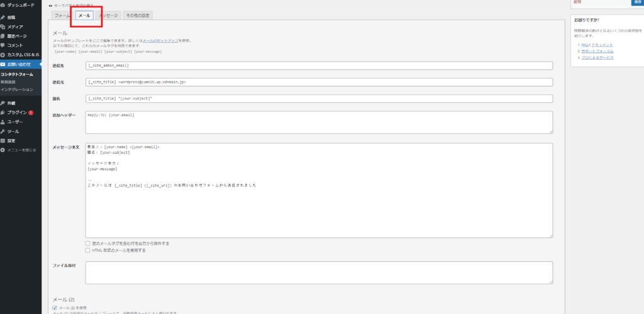Image resolution: width=644 pixels, height=314 pixels.
Task: Open the ダッシュボード dashboard icon in sidebar
Action: (x=3, y=5)
